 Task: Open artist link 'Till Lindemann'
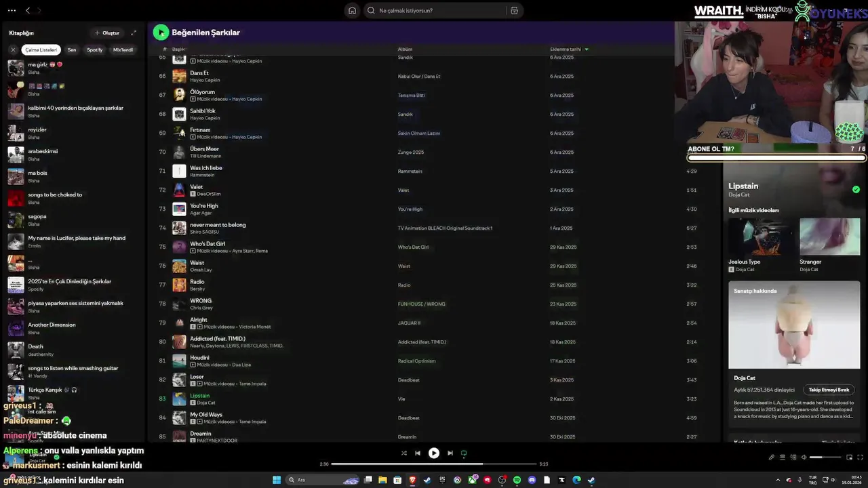pyautogui.click(x=205, y=156)
